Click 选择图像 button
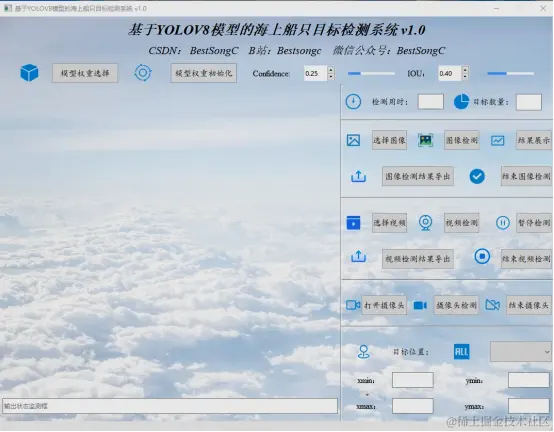The width and height of the screenshot is (554, 432). coord(389,140)
